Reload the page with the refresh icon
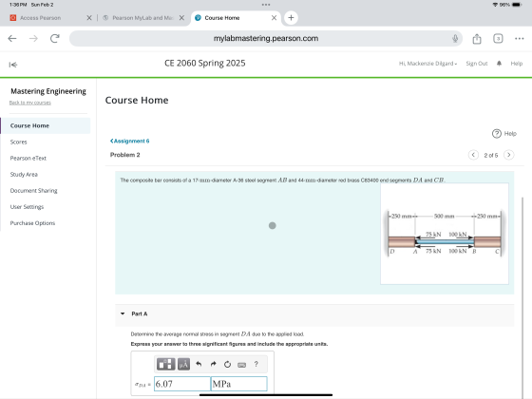 coord(55,38)
